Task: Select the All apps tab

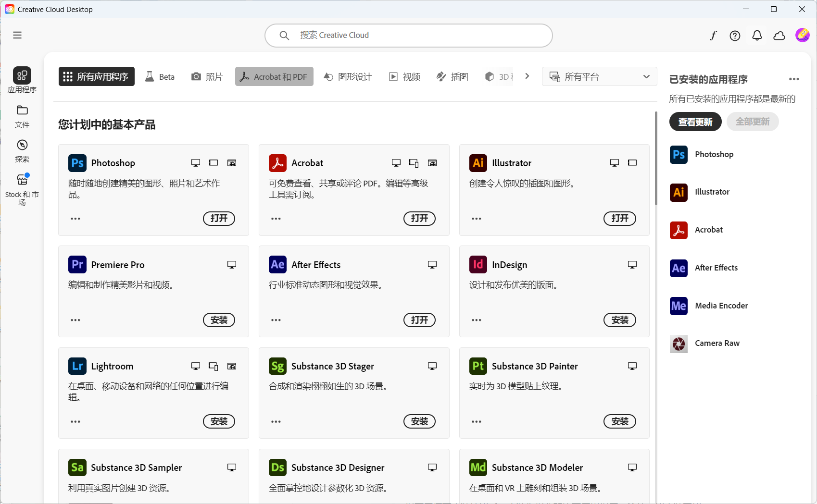Action: point(97,76)
